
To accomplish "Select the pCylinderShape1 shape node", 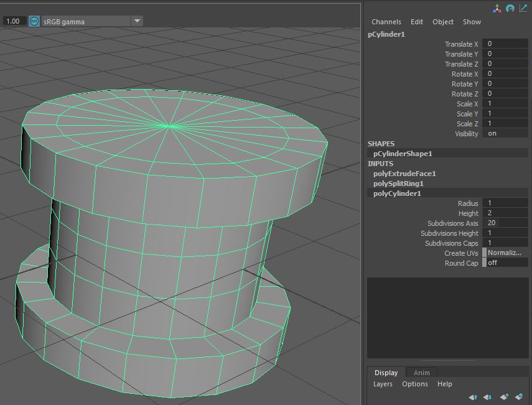I will point(403,154).
